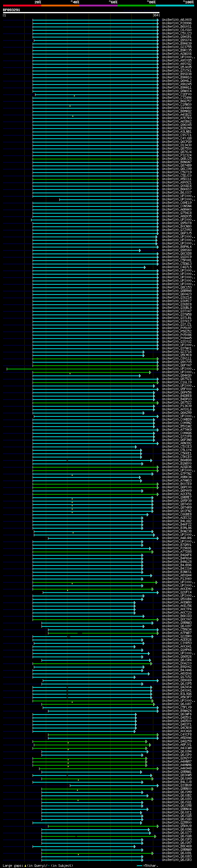Select the UniRef100_Q5JKU5 label
Screen dimensions: 197x868
[177, 67]
